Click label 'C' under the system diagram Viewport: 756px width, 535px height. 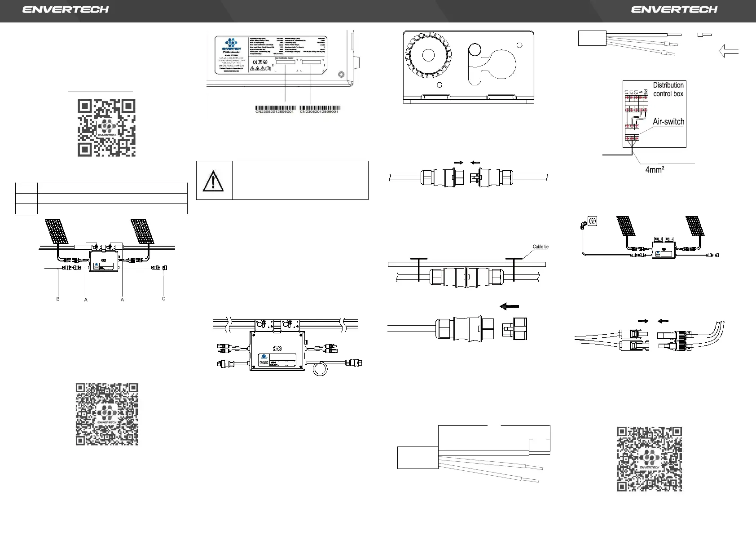click(164, 299)
